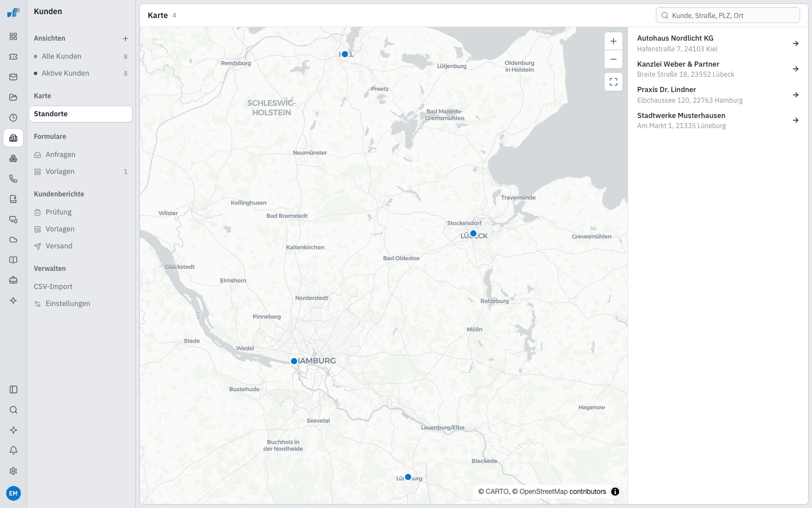This screenshot has width=812, height=508.
Task: Open Autohaus Nordlicht KG arrow
Action: pyautogui.click(x=796, y=43)
